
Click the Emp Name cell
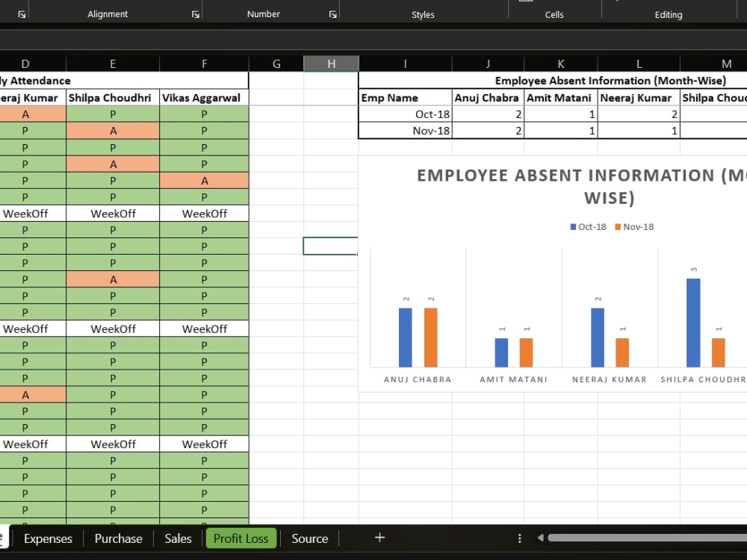click(x=405, y=98)
